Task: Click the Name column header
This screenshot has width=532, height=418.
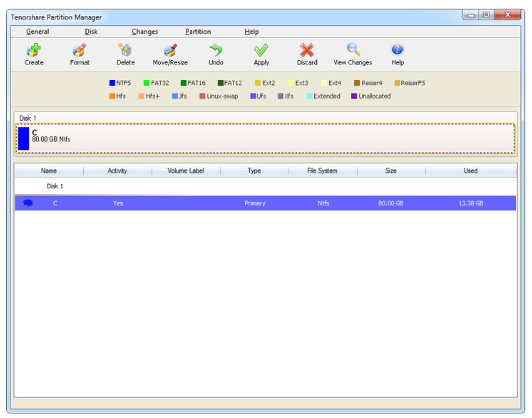Action: [x=49, y=171]
